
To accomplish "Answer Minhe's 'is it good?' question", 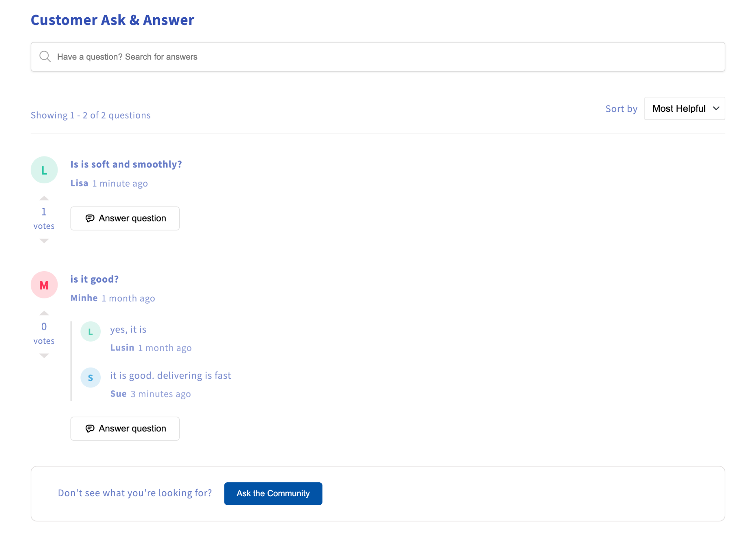I will pyautogui.click(x=125, y=428).
